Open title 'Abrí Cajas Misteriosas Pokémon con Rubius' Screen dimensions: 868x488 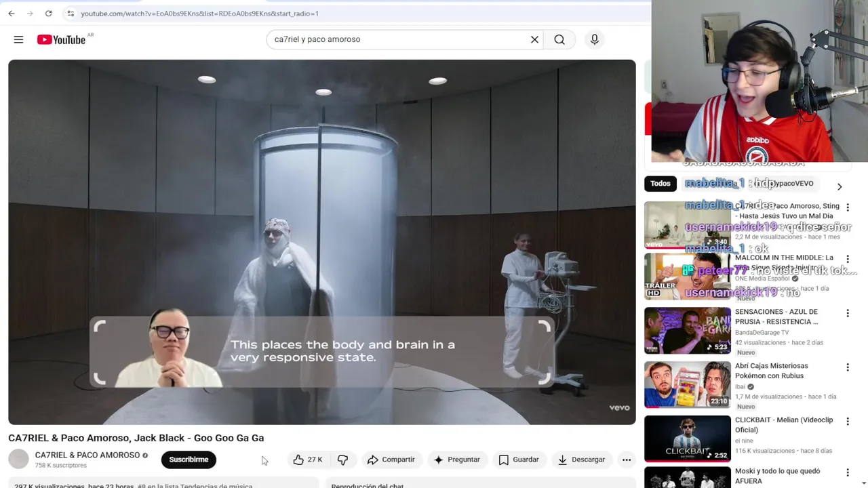click(x=771, y=371)
